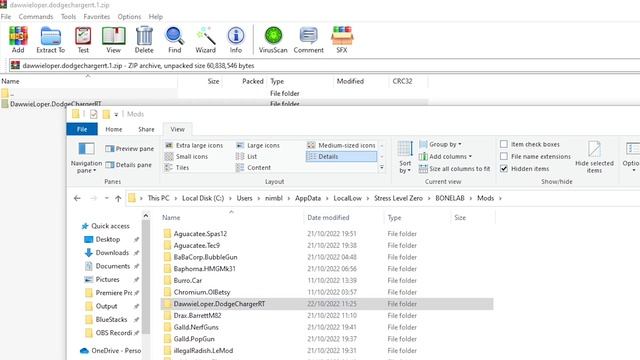The image size is (640, 360).
Task: Open WinRAR Help menu
Action: pos(156,17)
